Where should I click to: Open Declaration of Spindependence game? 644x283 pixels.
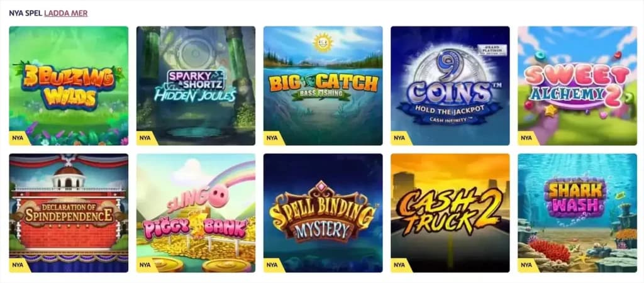(69, 213)
